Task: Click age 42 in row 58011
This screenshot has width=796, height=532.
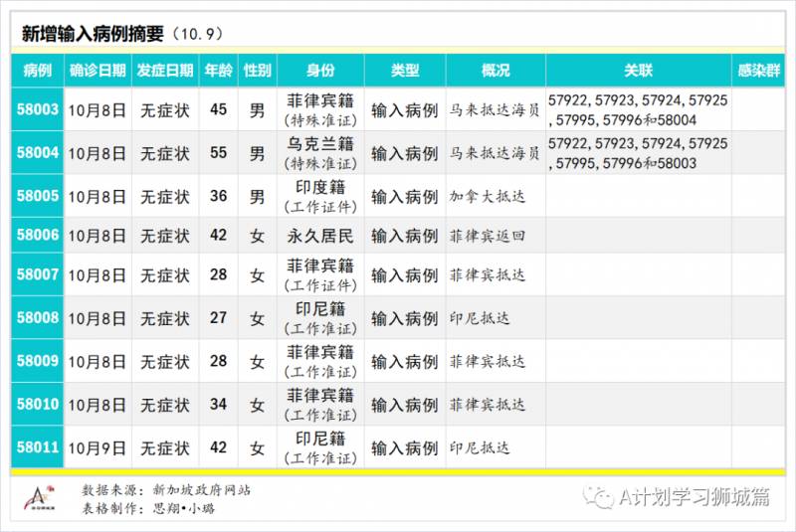Action: click(x=218, y=447)
